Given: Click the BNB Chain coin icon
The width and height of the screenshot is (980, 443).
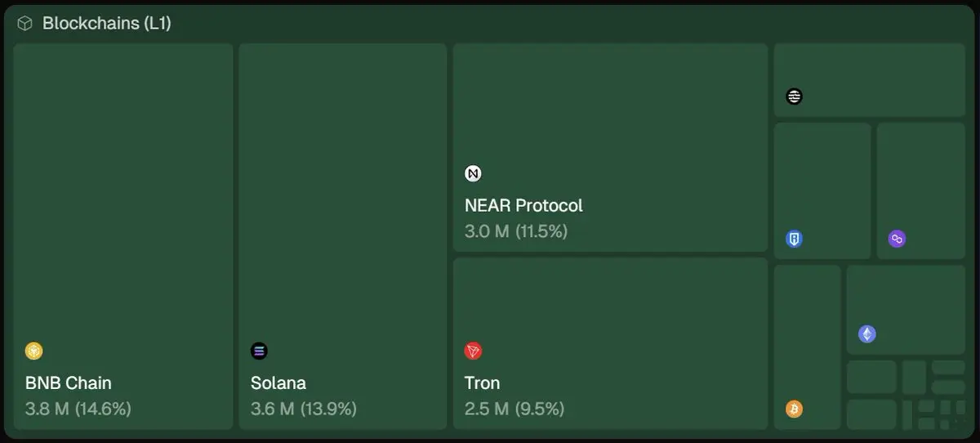Looking at the screenshot, I should pyautogui.click(x=33, y=351).
